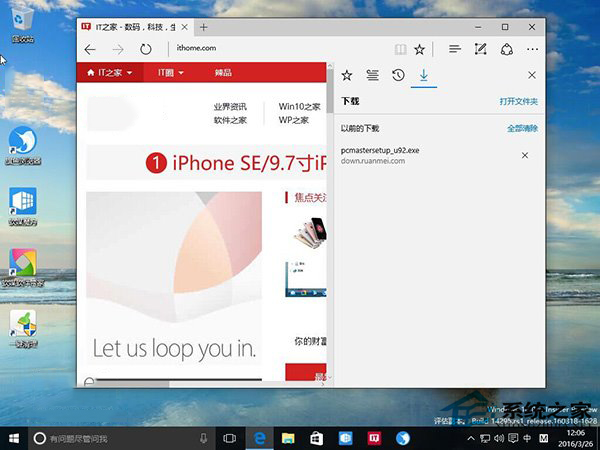Toggle the 中 input language indicator
600x450 pixels.
coord(527,439)
